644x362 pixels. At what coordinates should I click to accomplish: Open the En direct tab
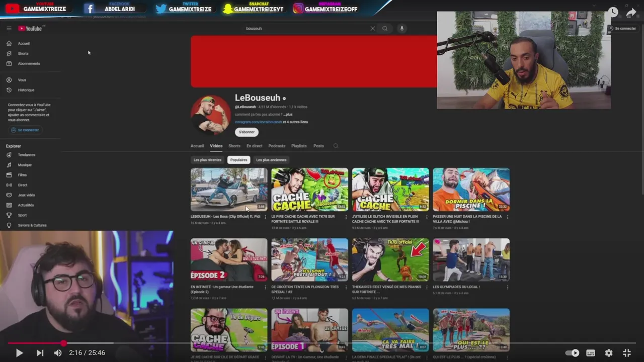click(255, 146)
